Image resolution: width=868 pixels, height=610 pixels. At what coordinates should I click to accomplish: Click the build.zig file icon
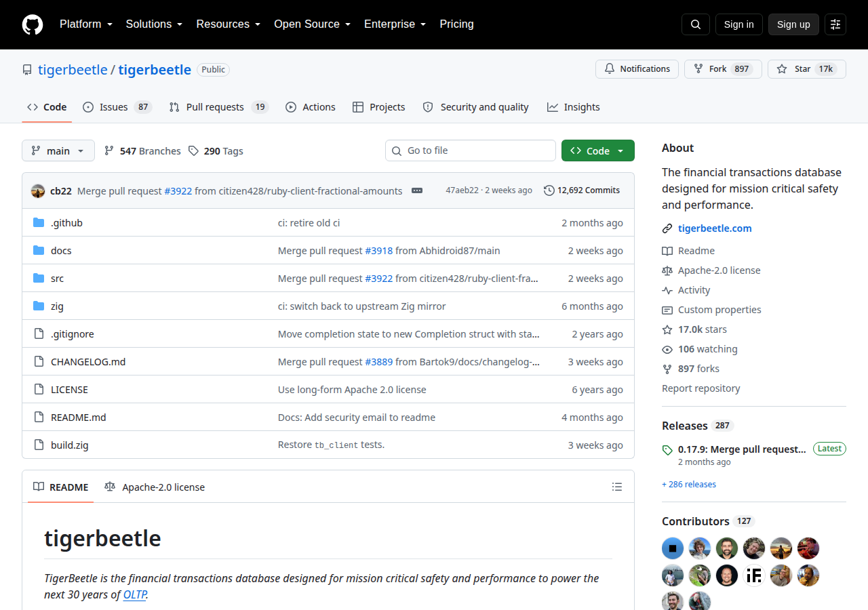(x=39, y=445)
